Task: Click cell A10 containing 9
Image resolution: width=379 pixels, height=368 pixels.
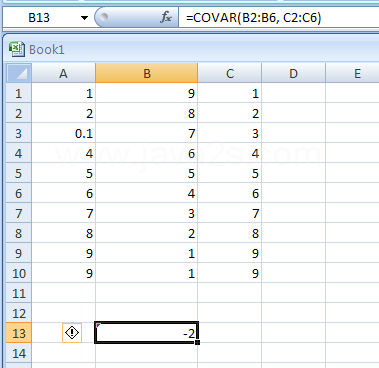Action: [x=63, y=273]
